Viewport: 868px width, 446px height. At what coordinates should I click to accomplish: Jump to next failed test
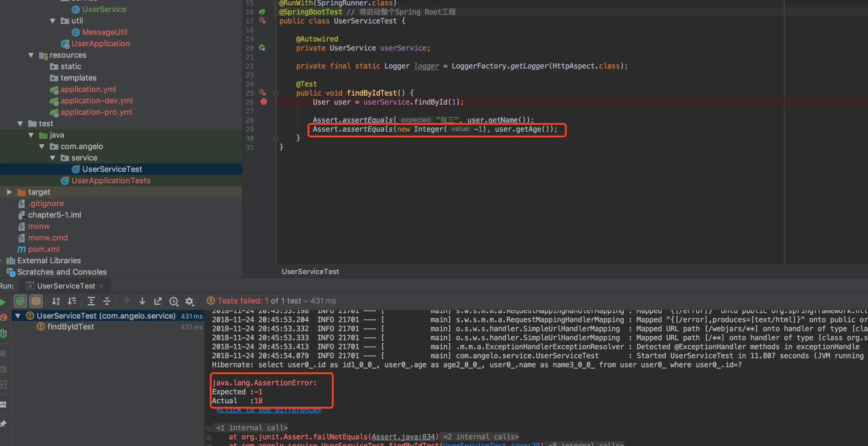142,301
